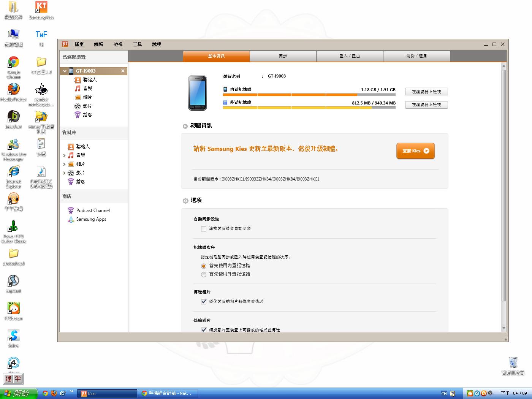Screen dimensions: 532x399
Task: Click scrollbar up arrow in main panel
Action: click(504, 66)
